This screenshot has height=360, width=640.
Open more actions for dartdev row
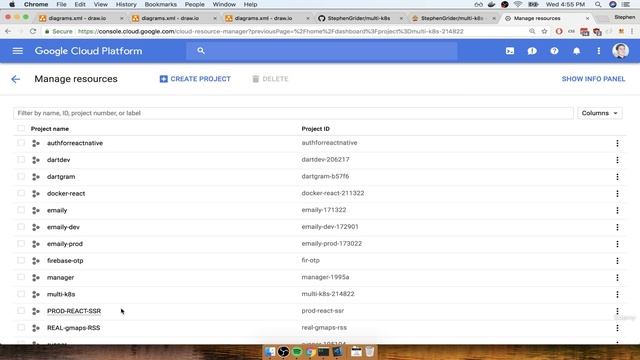617,160
